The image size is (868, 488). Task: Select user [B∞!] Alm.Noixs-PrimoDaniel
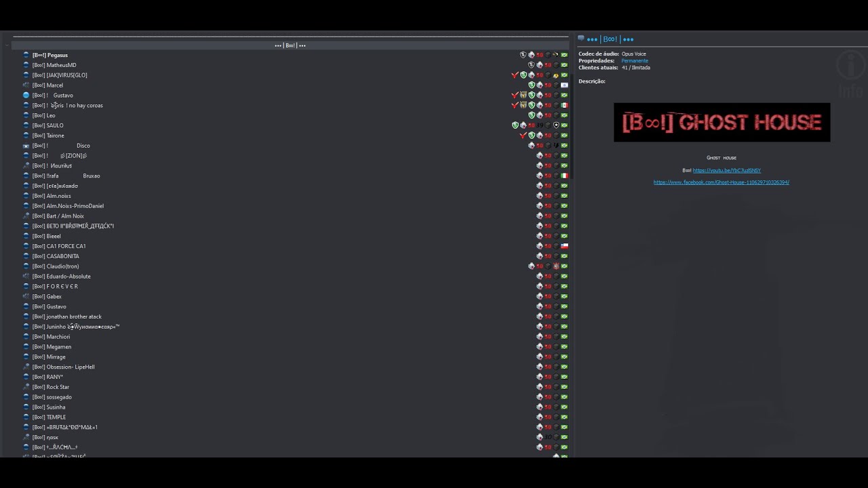pyautogui.click(x=68, y=206)
